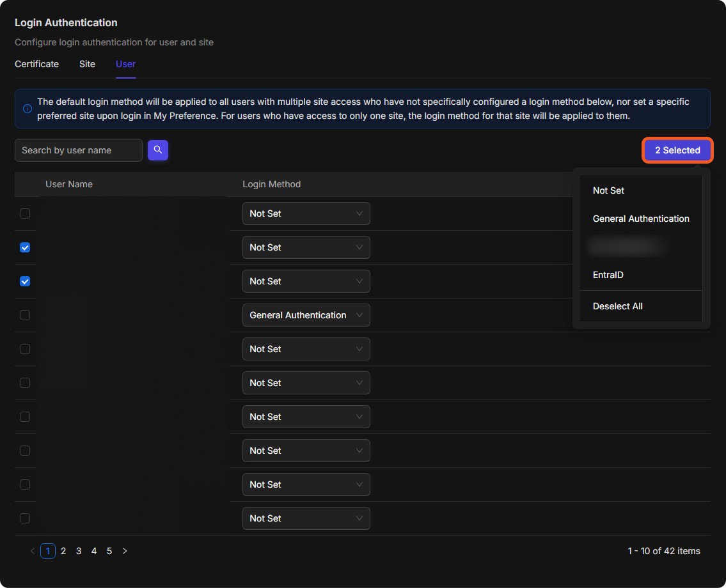Open the first row's Not Set dropdown
Viewport: 726px width, 588px height.
point(306,213)
